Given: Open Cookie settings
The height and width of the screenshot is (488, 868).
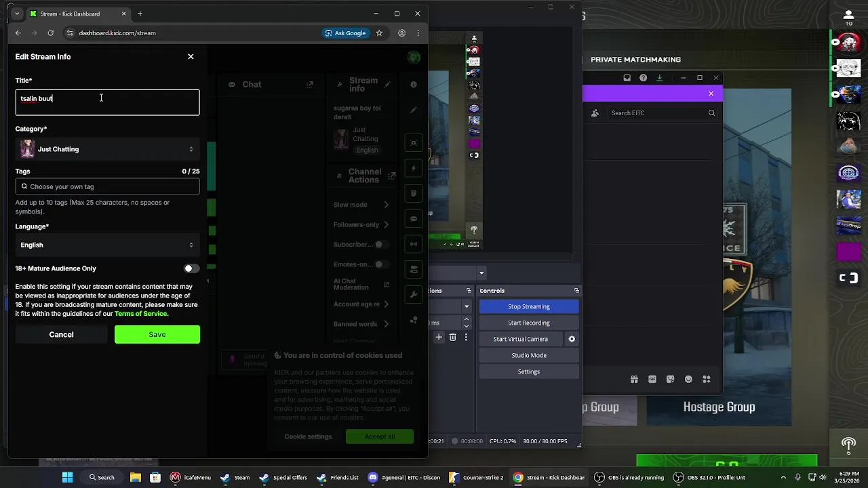Looking at the screenshot, I should tap(309, 436).
